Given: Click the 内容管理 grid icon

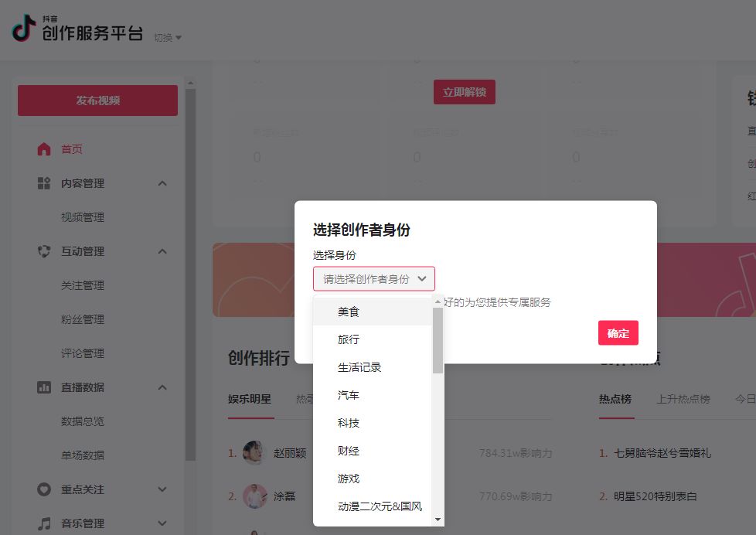Looking at the screenshot, I should click(x=45, y=183).
